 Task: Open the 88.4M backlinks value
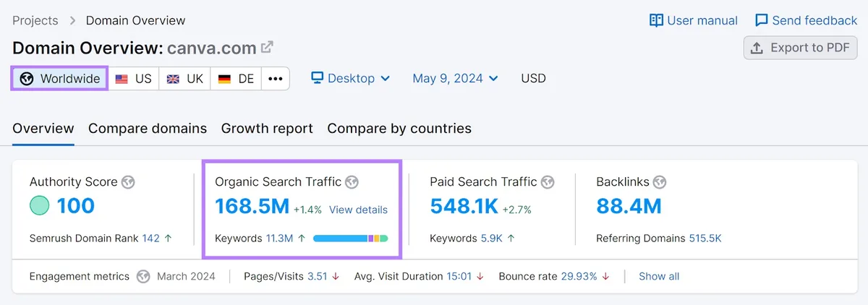click(629, 207)
